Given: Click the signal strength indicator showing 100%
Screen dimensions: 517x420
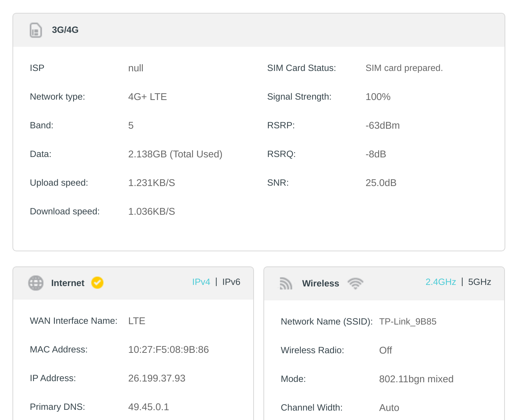Looking at the screenshot, I should click(378, 97).
